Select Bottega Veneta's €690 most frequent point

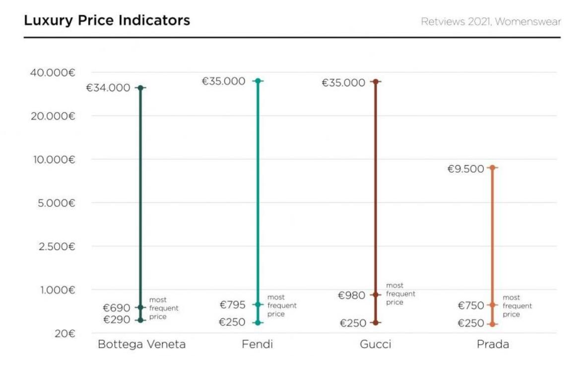(140, 307)
